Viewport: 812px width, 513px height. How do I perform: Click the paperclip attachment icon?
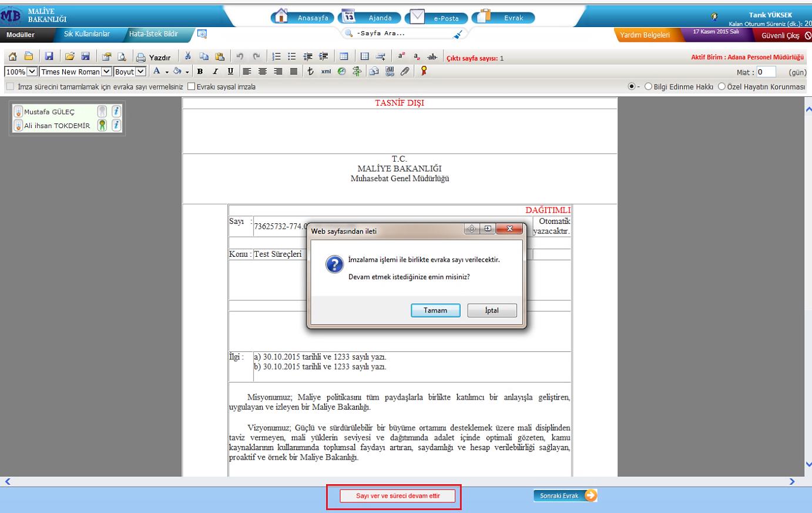[x=405, y=71]
